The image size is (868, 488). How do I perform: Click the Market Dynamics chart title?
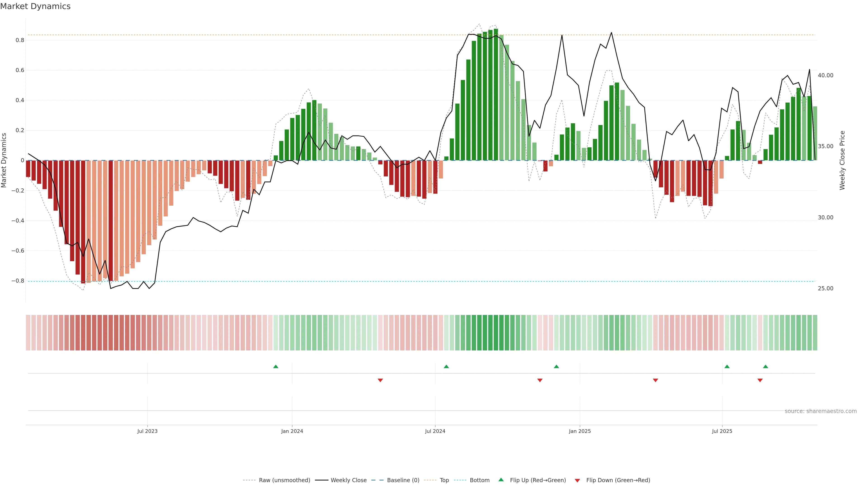[x=35, y=6]
